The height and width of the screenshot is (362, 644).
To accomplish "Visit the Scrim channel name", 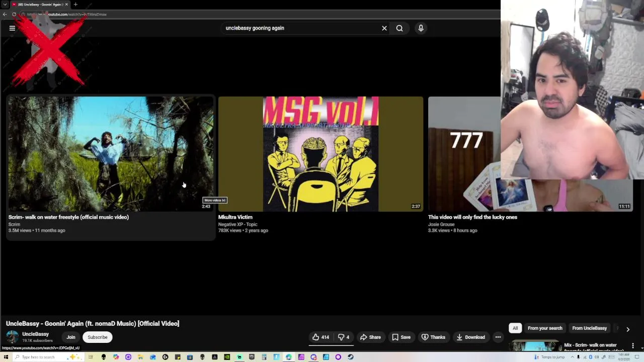I will click(x=14, y=224).
